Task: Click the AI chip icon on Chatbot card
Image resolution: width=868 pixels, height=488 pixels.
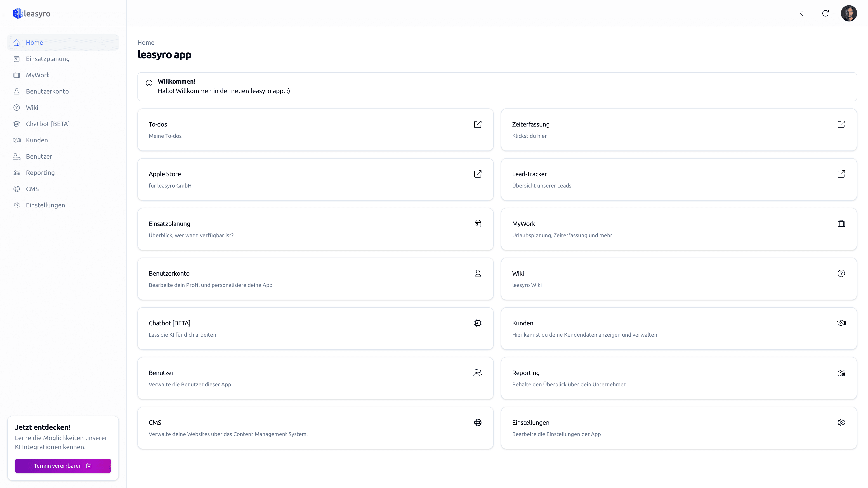Action: pos(477,323)
